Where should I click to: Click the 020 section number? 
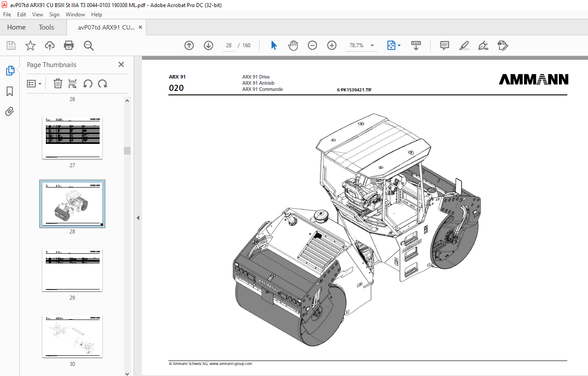[x=176, y=88]
